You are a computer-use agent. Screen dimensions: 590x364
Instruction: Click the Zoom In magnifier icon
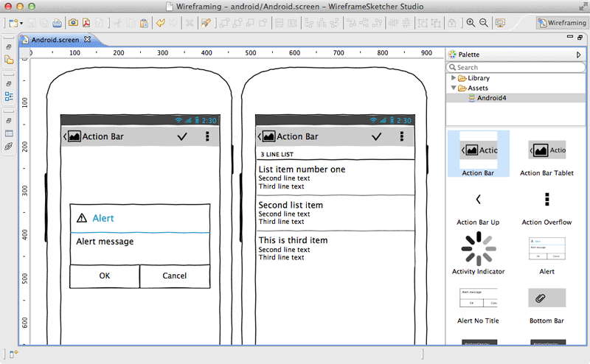[471, 23]
